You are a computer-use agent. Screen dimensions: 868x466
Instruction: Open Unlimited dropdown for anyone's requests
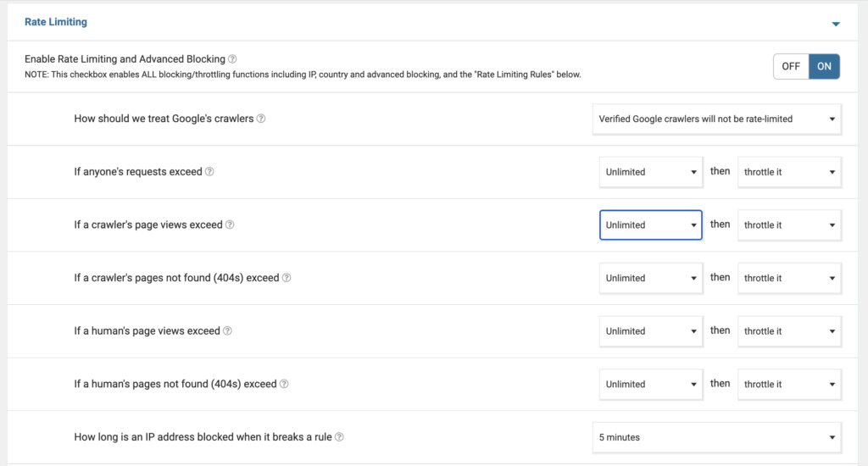pyautogui.click(x=650, y=172)
